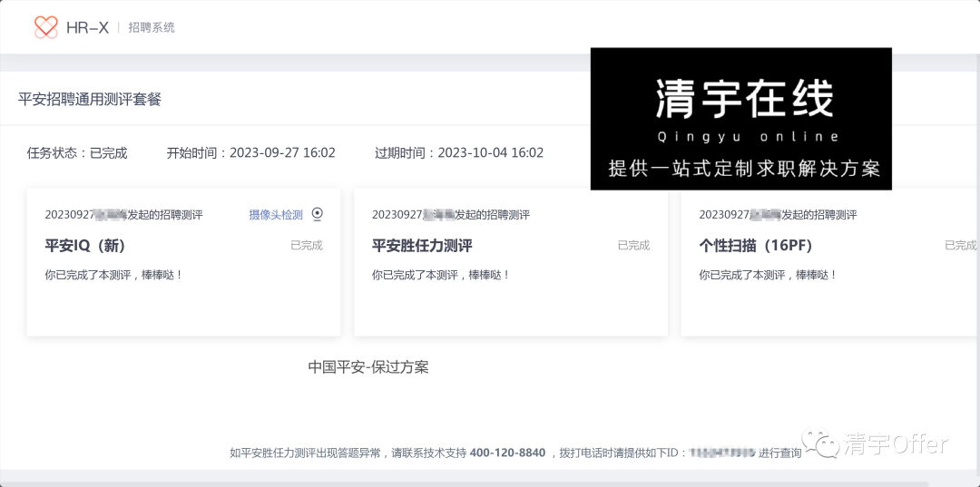Viewport: 980px width, 487px height.
Task: Click the HR-X heart logo icon
Action: coord(45,27)
